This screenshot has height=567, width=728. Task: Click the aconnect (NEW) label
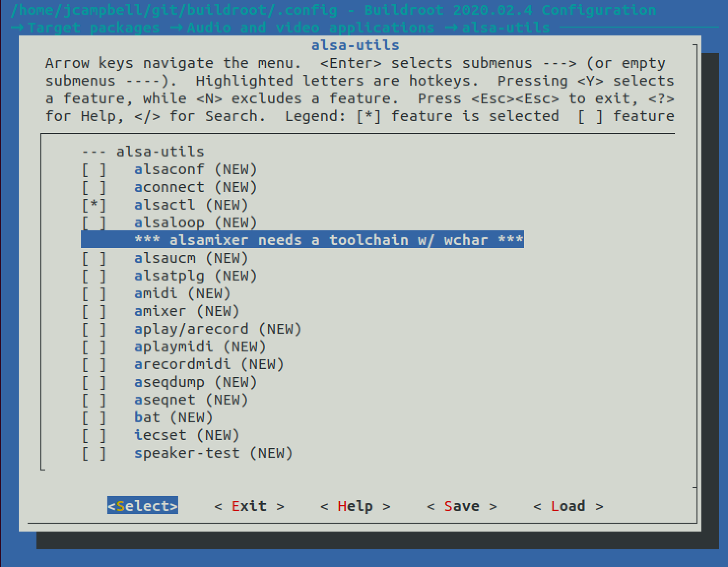pyautogui.click(x=196, y=188)
